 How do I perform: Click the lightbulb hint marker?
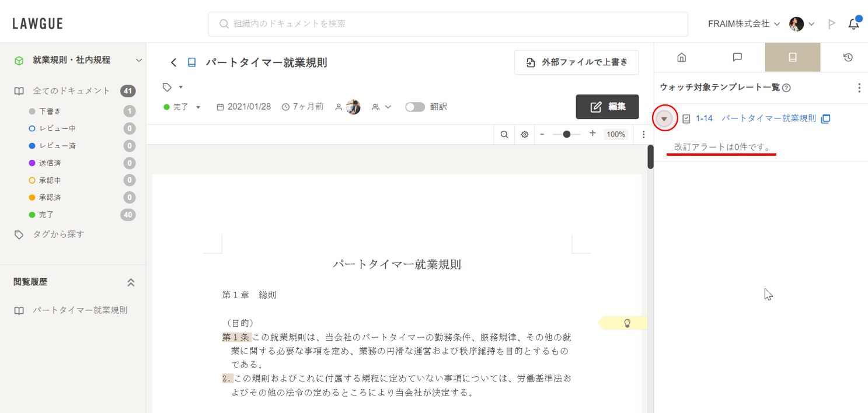(x=628, y=323)
